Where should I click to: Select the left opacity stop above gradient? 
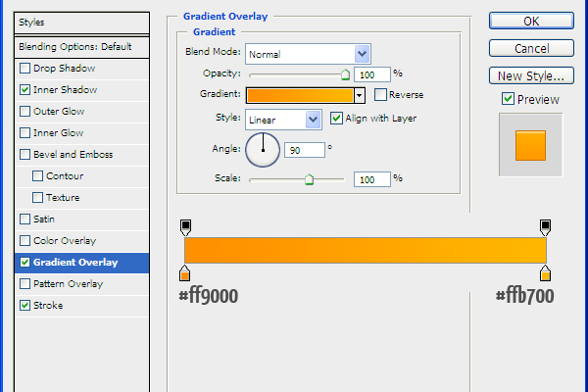[x=185, y=227]
